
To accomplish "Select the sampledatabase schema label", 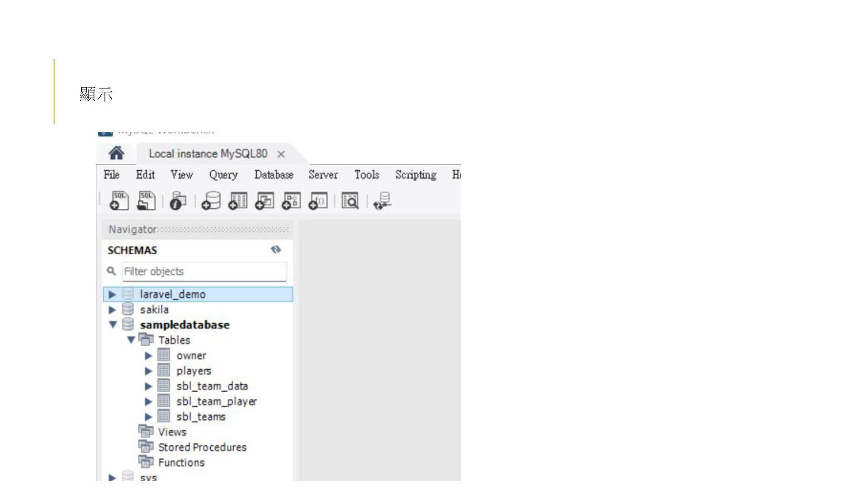I will pos(184,324).
